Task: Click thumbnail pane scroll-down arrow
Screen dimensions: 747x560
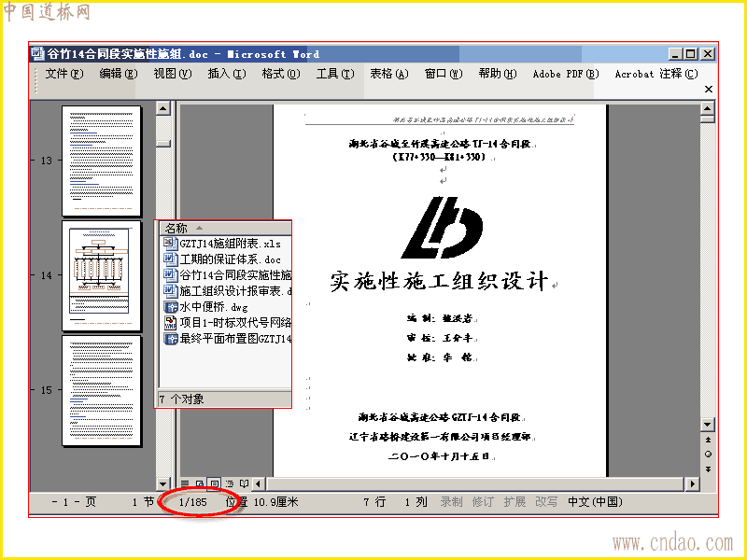Action: (x=162, y=483)
